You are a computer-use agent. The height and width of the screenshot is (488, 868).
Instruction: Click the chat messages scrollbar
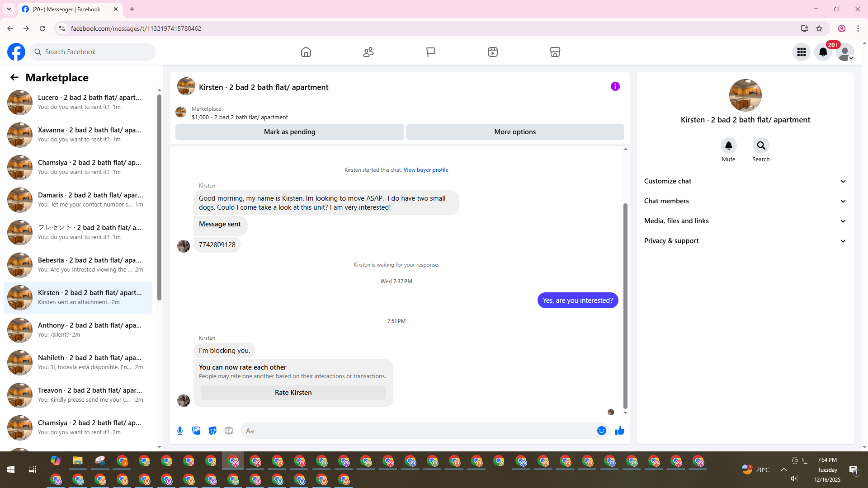(x=625, y=306)
